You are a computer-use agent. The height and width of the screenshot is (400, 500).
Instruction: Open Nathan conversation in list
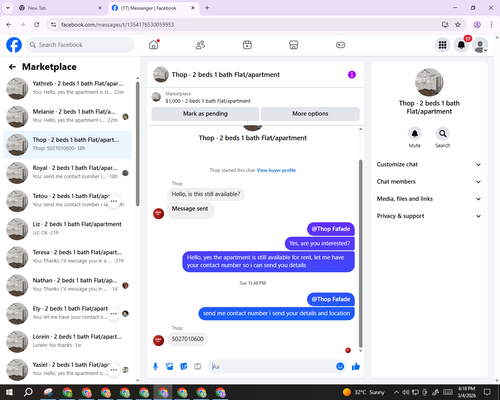[67, 285]
